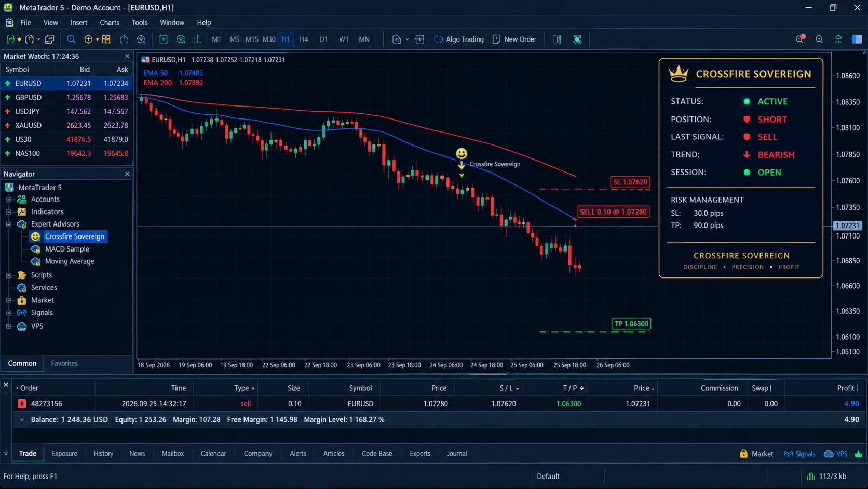Click the magnifier zoom icon in toolbar

coord(71,39)
